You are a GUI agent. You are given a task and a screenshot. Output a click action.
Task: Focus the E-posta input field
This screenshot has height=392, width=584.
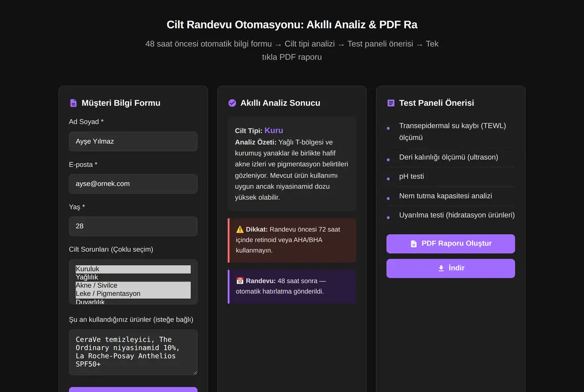[x=133, y=184]
